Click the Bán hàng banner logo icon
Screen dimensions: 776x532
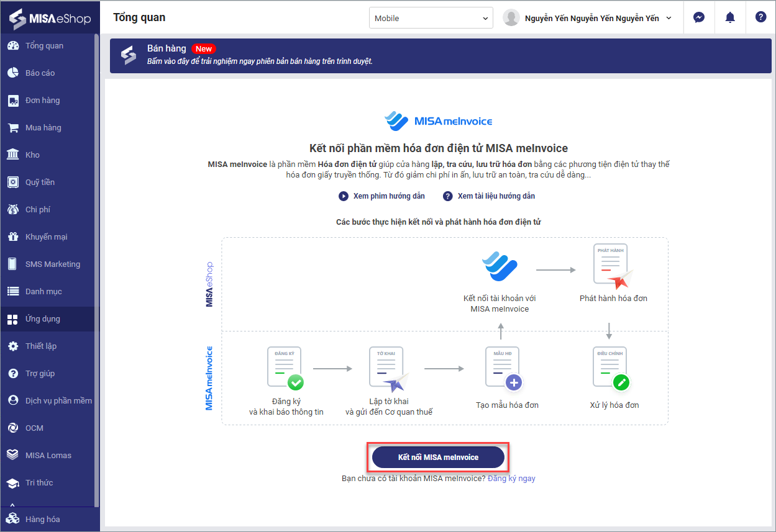pos(129,55)
